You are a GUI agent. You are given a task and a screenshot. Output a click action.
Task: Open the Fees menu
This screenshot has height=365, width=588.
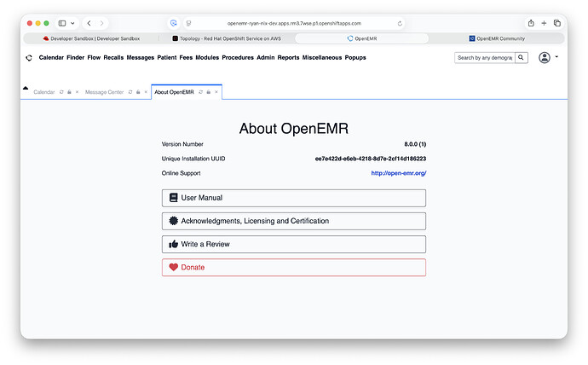click(186, 58)
